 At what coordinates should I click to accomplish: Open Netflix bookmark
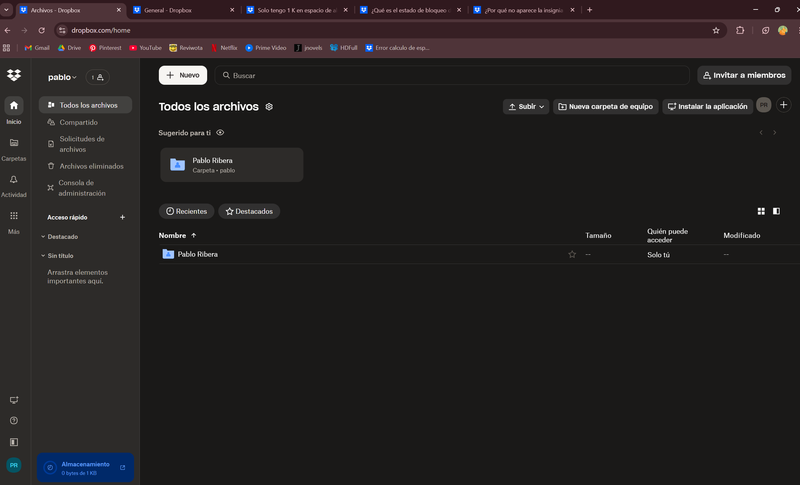point(224,48)
